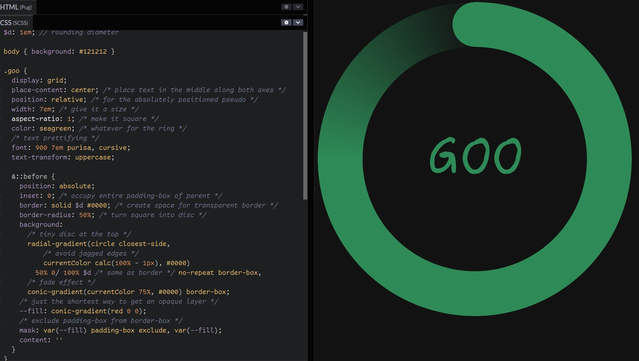This screenshot has width=639, height=361.
Task: Click the '/* tiny disc at the top */' comment
Action: click(x=79, y=234)
